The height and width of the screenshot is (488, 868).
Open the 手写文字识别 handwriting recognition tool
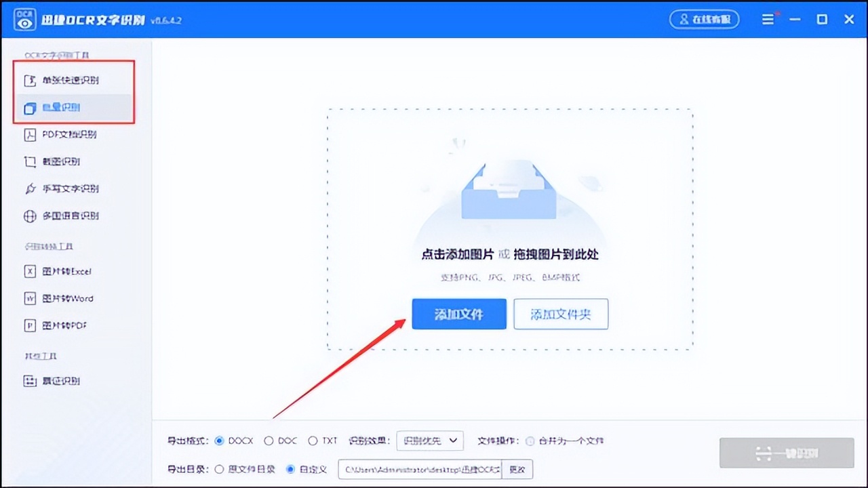(63, 188)
